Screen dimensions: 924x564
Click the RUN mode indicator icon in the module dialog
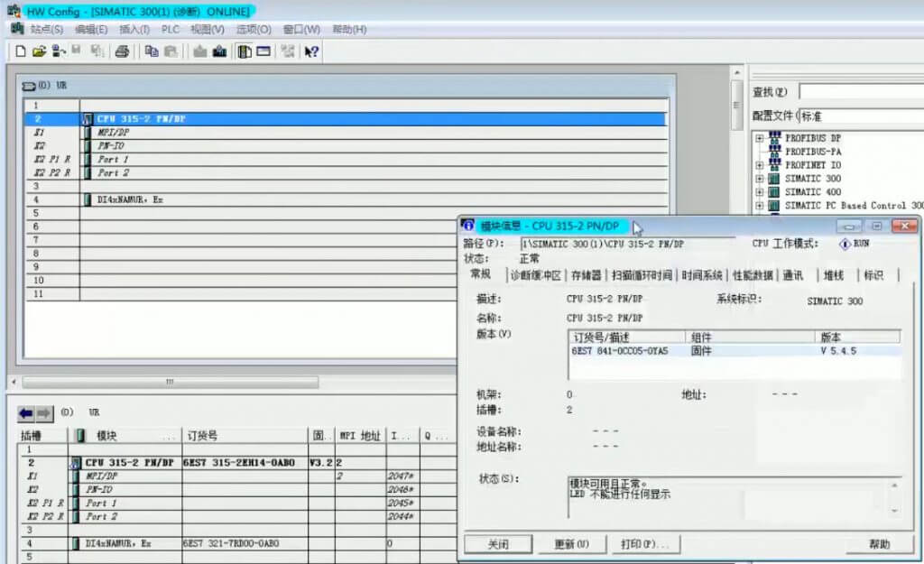tap(845, 244)
